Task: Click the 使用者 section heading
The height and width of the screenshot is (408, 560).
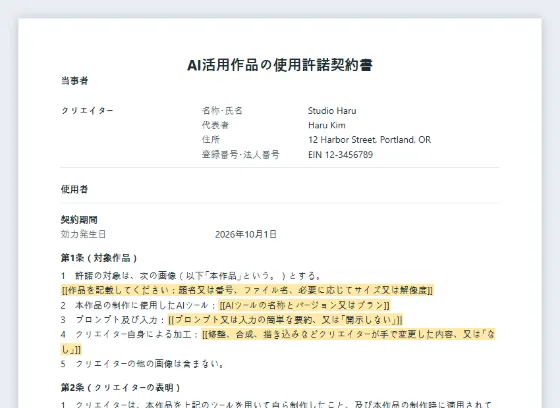Action: [74, 189]
